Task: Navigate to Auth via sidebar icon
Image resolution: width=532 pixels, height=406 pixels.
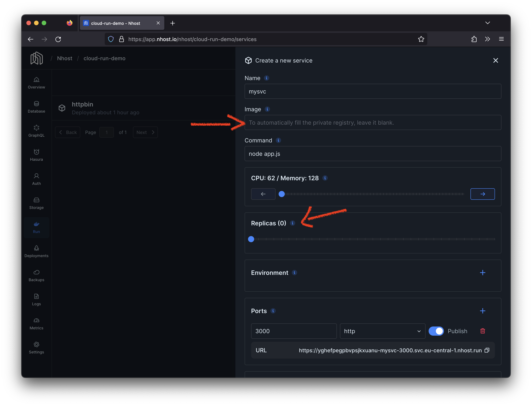Action: point(36,179)
